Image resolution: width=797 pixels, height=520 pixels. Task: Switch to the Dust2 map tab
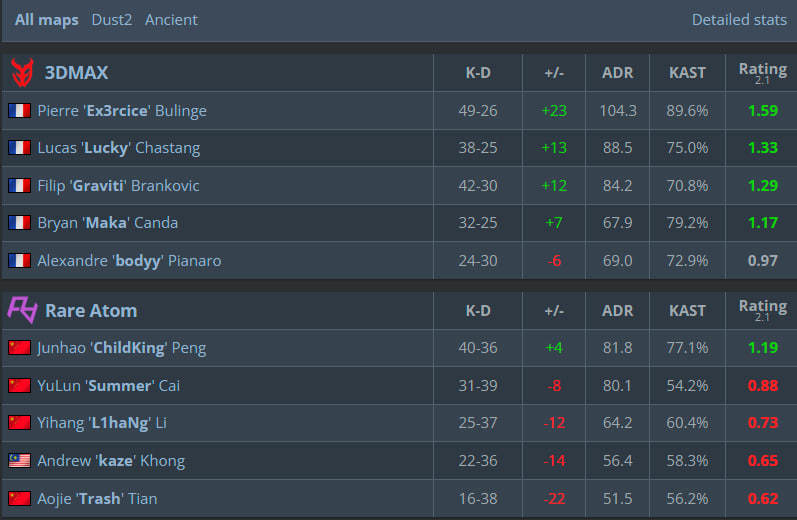coord(111,20)
